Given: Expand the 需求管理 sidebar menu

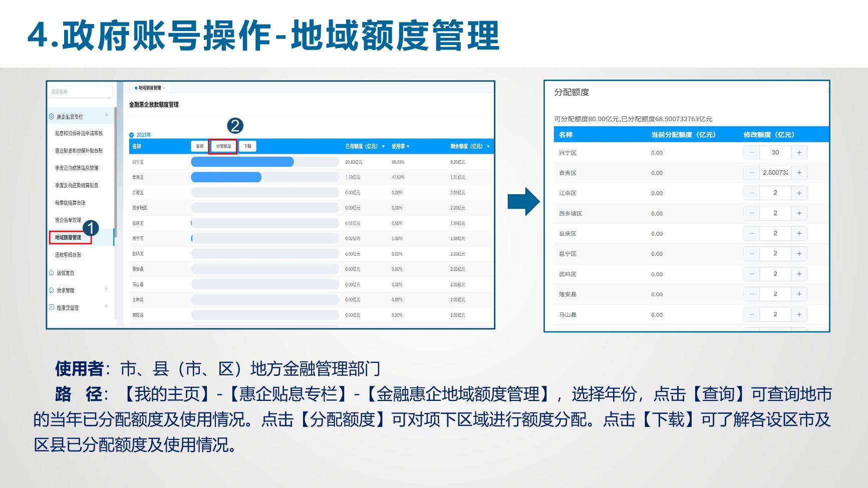Looking at the screenshot, I should point(106,289).
